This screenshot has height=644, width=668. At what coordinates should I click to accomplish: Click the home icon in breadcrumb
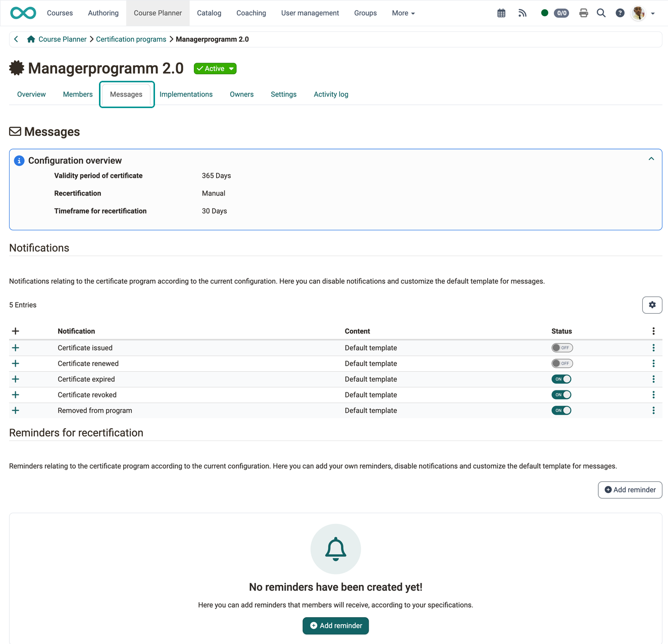pos(31,39)
